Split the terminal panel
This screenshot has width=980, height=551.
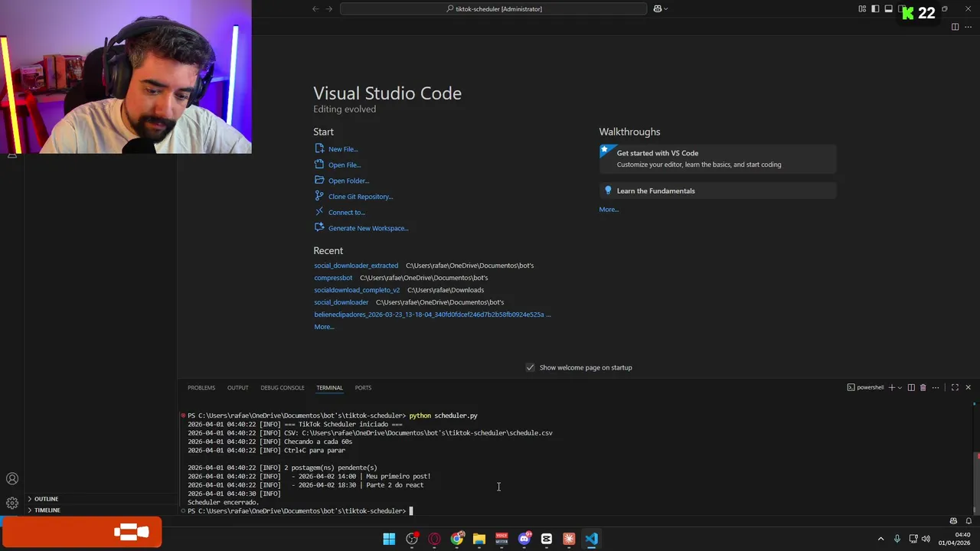(x=911, y=387)
